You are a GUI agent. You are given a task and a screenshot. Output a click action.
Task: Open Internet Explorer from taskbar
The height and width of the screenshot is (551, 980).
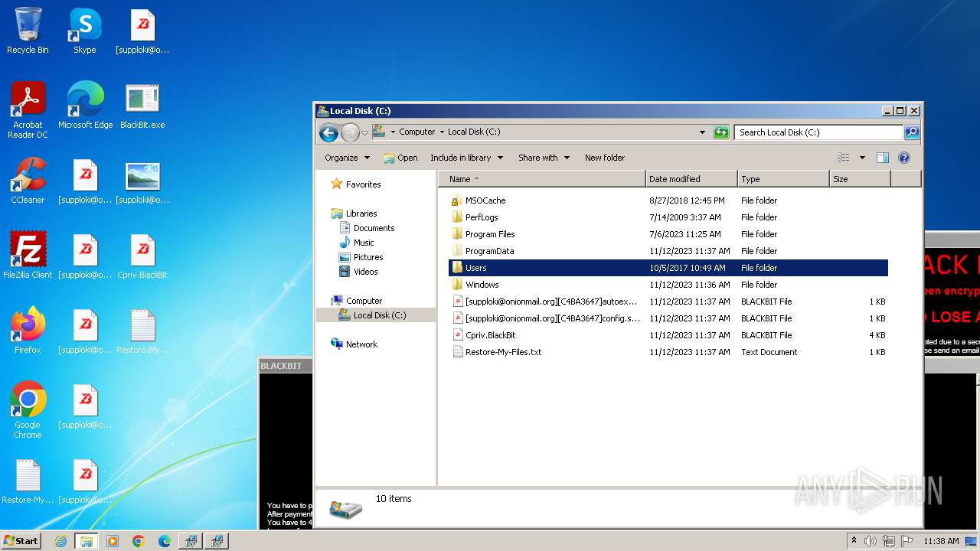[60, 541]
